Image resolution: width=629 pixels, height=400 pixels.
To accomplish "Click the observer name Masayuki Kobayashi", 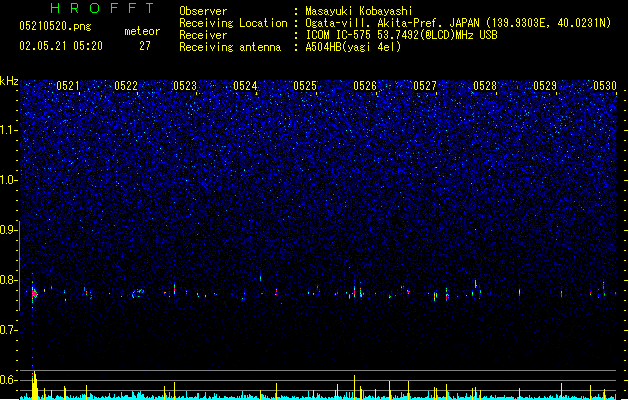I will [x=359, y=11].
